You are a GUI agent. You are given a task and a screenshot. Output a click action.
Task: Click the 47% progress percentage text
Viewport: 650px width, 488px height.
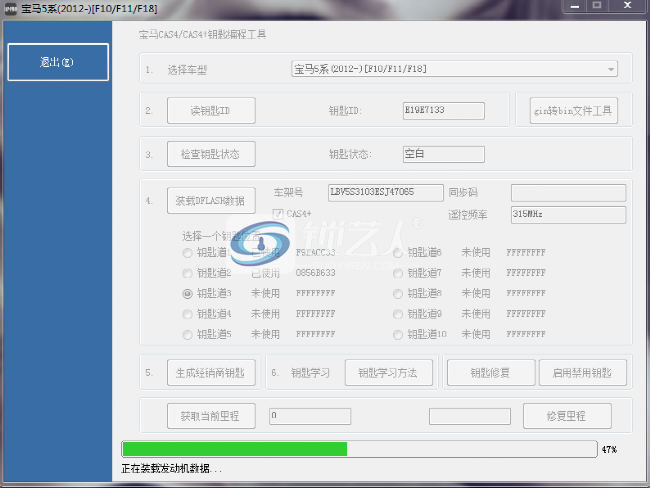pos(609,449)
